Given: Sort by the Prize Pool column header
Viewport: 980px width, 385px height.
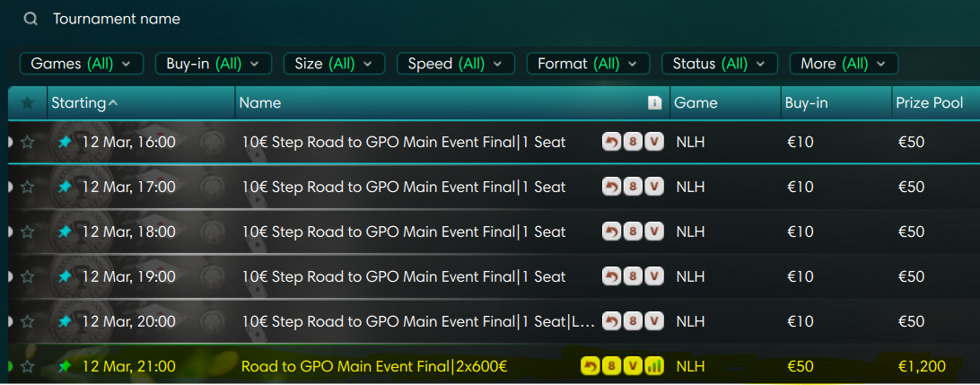Looking at the screenshot, I should coord(930,103).
